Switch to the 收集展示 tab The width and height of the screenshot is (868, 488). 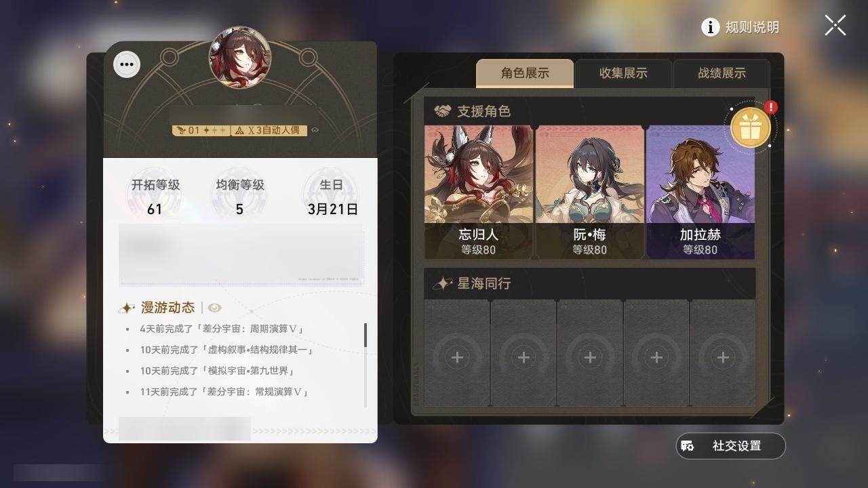click(623, 73)
